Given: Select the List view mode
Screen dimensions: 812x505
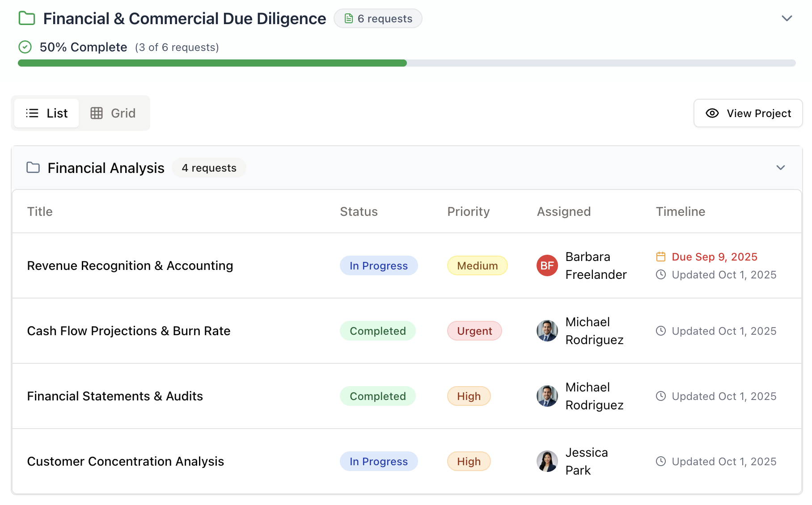Looking at the screenshot, I should coord(46,113).
